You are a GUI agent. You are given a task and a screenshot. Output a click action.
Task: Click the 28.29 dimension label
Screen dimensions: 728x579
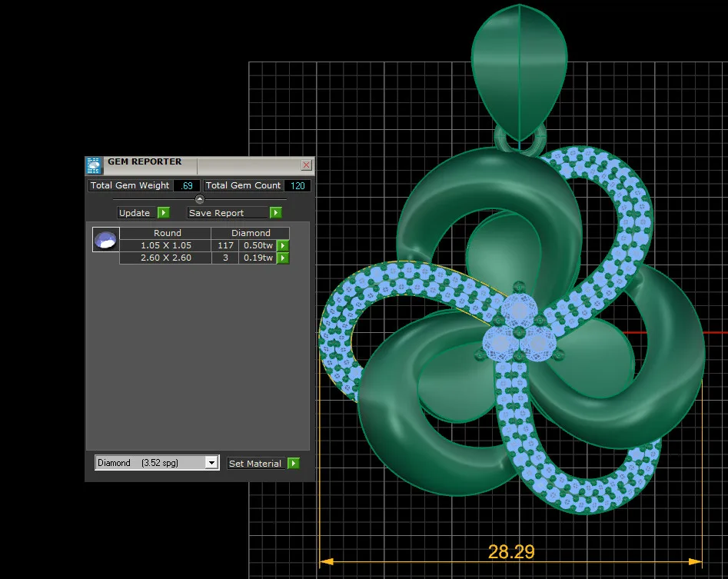pos(511,551)
